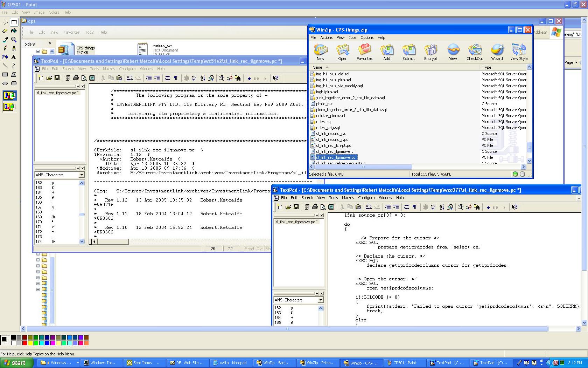
Task: Click CPS-things zip file in cps window
Action: pos(77,49)
